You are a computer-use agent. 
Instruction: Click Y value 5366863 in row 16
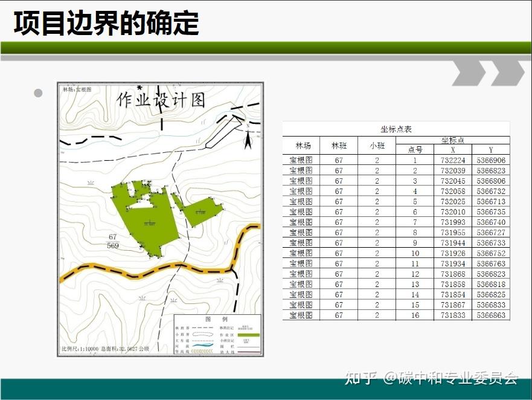(491, 315)
